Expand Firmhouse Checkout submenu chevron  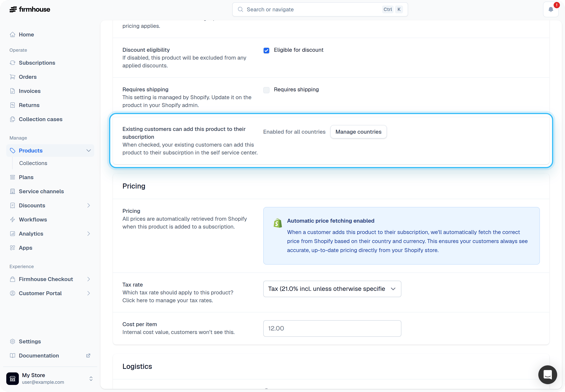88,279
